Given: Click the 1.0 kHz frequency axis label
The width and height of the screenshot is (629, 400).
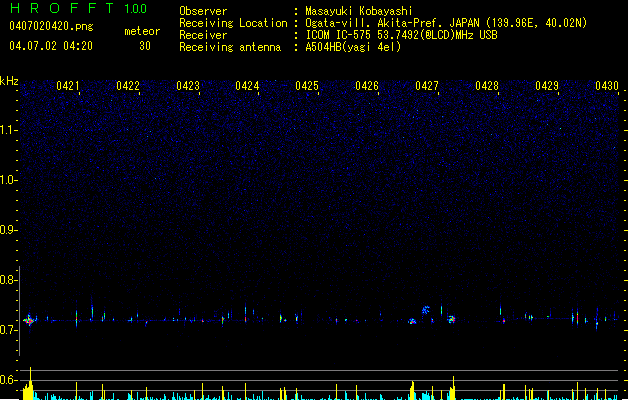Looking at the screenshot, I should tap(8, 180).
